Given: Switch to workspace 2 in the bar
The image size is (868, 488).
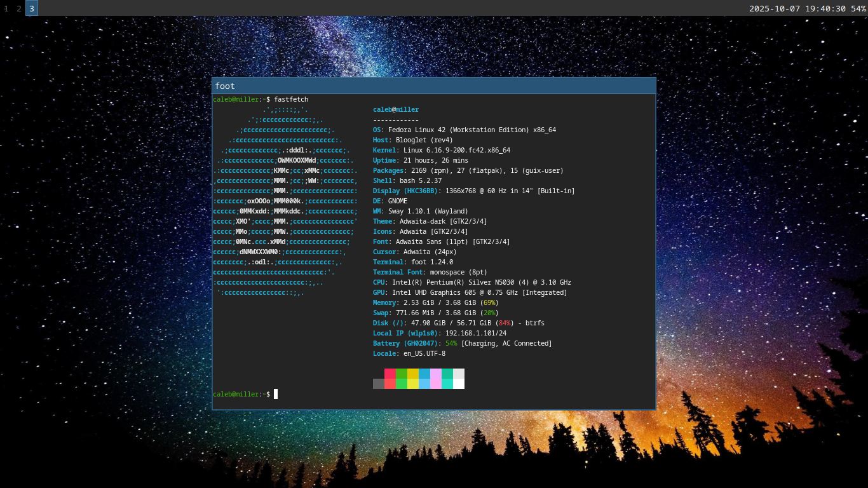Looking at the screenshot, I should tap(19, 8).
